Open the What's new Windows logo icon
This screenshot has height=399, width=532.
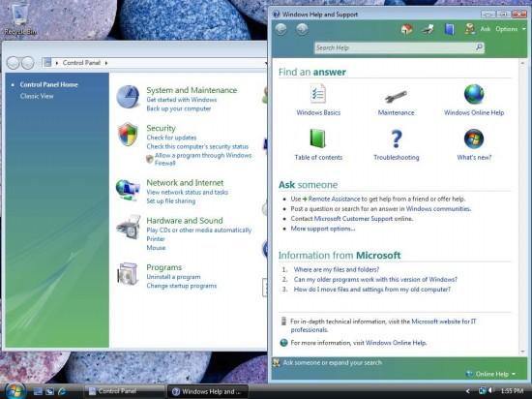pos(474,138)
